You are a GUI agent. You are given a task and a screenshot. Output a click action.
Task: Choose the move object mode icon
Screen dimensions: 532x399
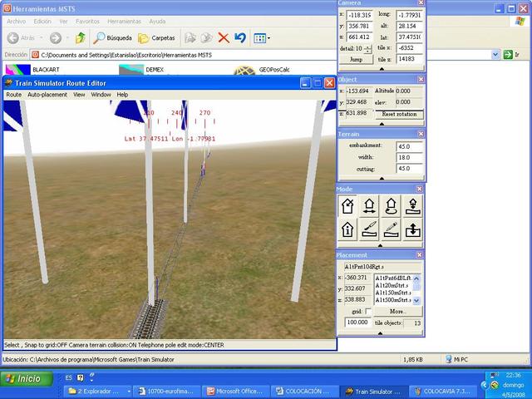370,206
